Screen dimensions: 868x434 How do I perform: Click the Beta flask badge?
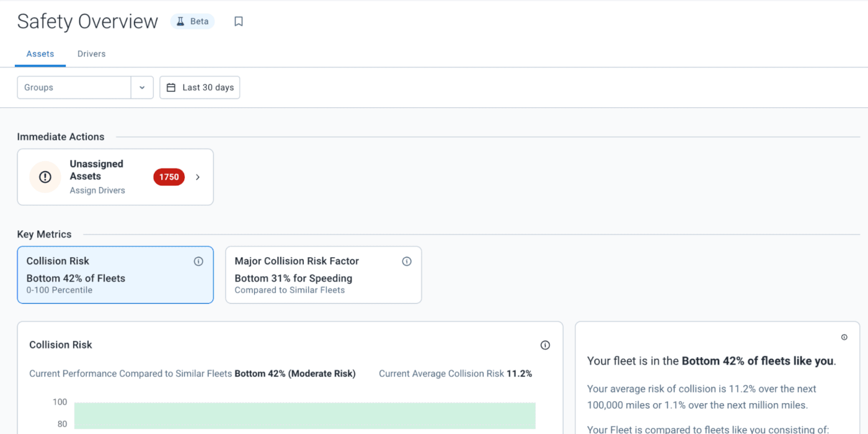point(192,22)
